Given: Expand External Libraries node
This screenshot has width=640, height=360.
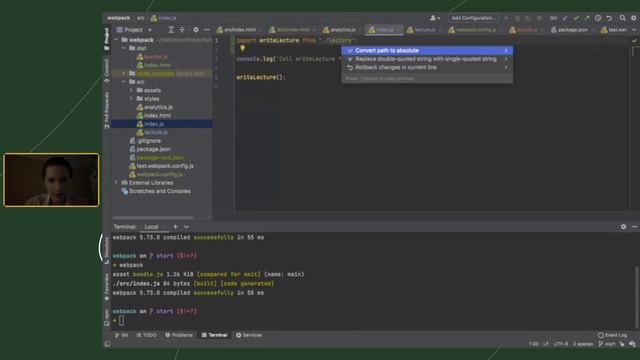Looking at the screenshot, I should [x=116, y=182].
